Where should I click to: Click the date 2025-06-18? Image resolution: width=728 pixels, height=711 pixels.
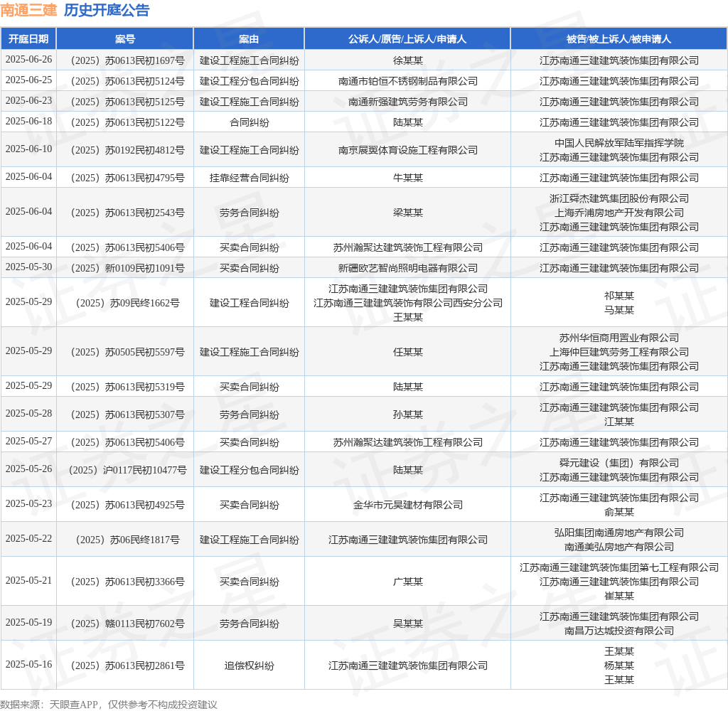28,121
